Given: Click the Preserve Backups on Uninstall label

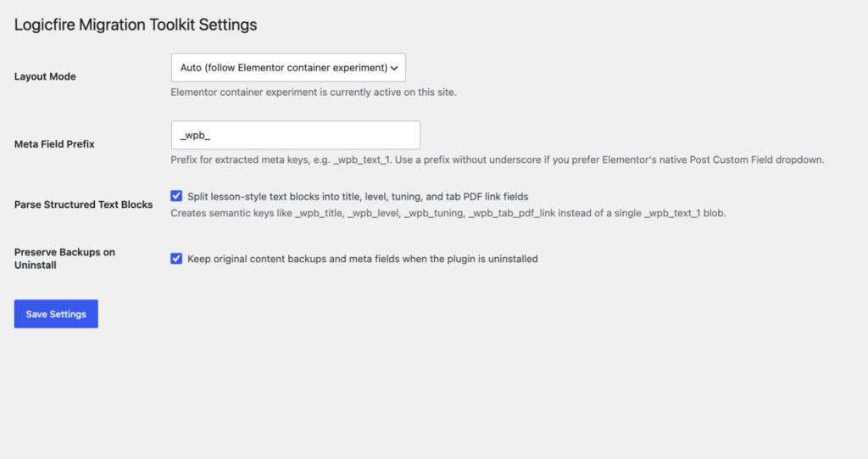Looking at the screenshot, I should pyautogui.click(x=64, y=258).
